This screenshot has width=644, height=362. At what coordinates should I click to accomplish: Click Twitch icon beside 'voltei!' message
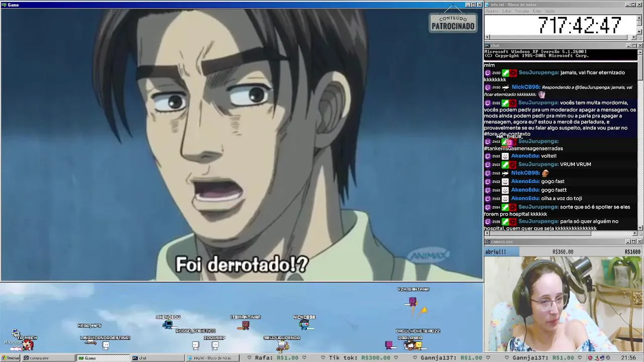pyautogui.click(x=488, y=156)
